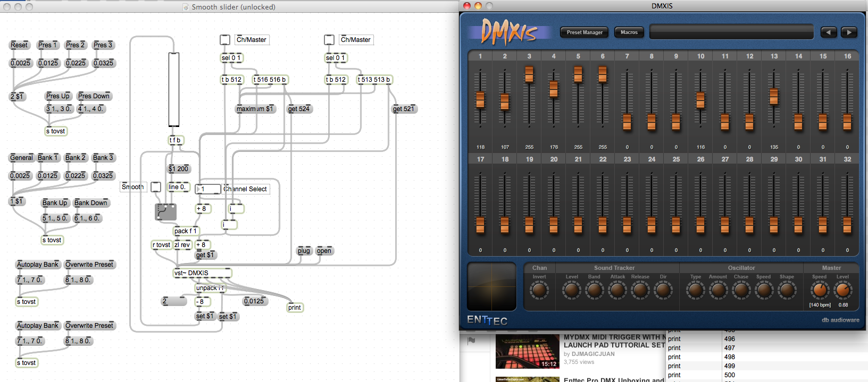This screenshot has height=382, width=868.
Task: Open the Preset Manager in DMXIS
Action: [585, 32]
